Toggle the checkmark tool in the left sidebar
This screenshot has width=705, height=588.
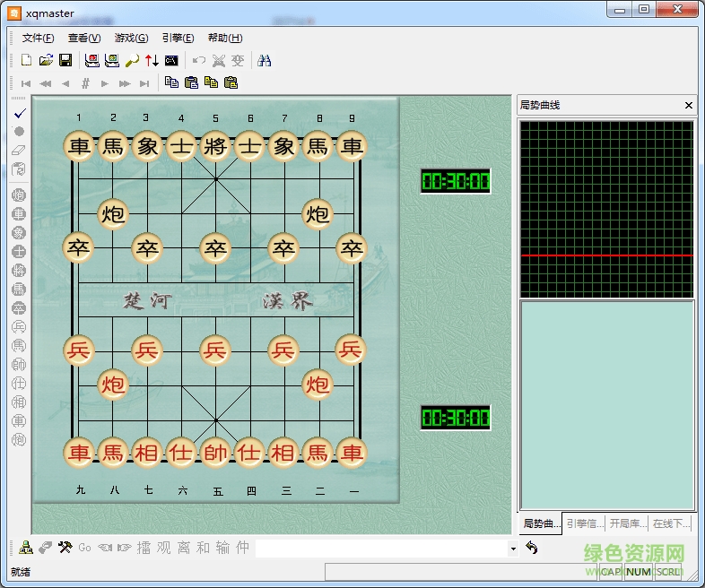[x=19, y=114]
